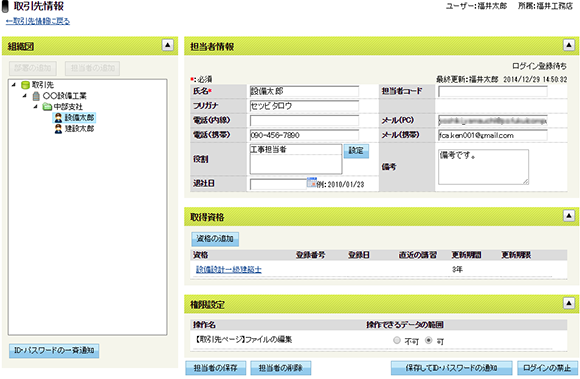
Task: Collapse the 組織図 panel arrow
Action: (x=168, y=45)
